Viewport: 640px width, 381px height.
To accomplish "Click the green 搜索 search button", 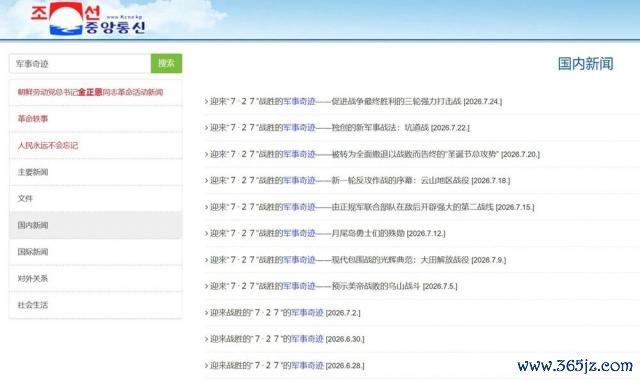I will [166, 63].
